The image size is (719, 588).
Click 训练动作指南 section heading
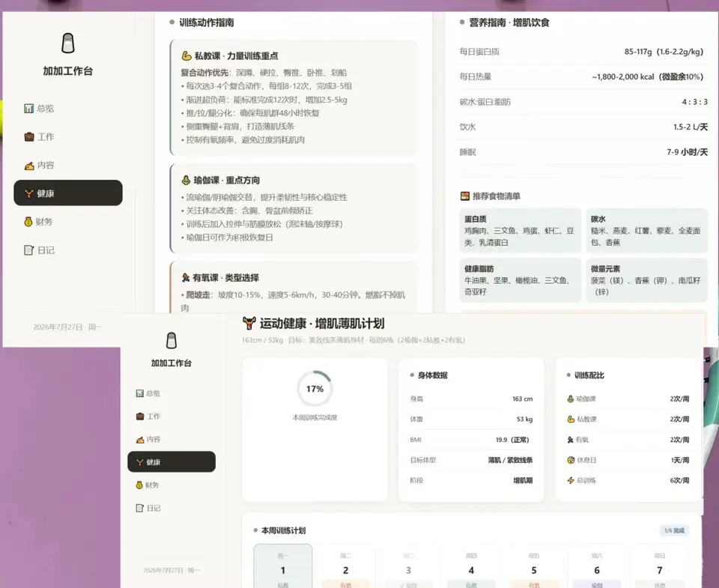tap(207, 22)
